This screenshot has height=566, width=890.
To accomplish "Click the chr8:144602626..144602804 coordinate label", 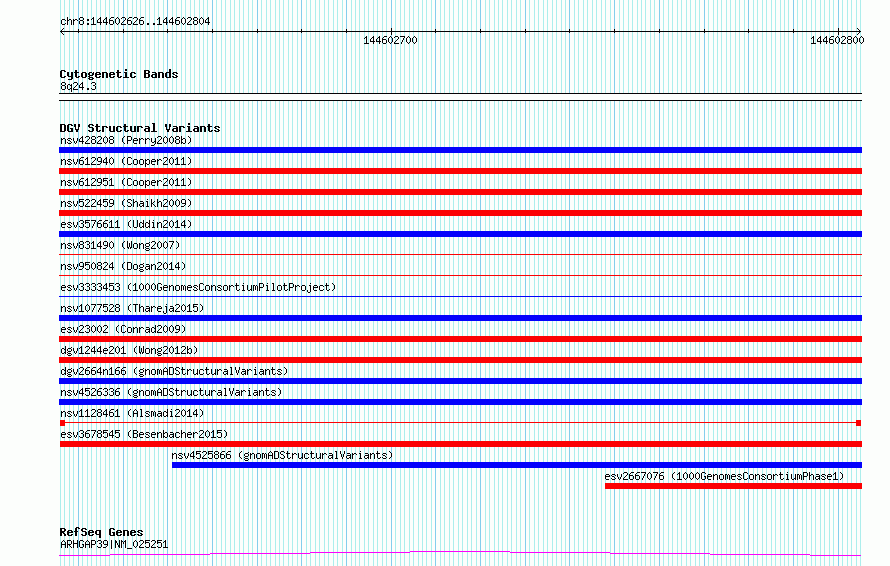I will tap(135, 22).
